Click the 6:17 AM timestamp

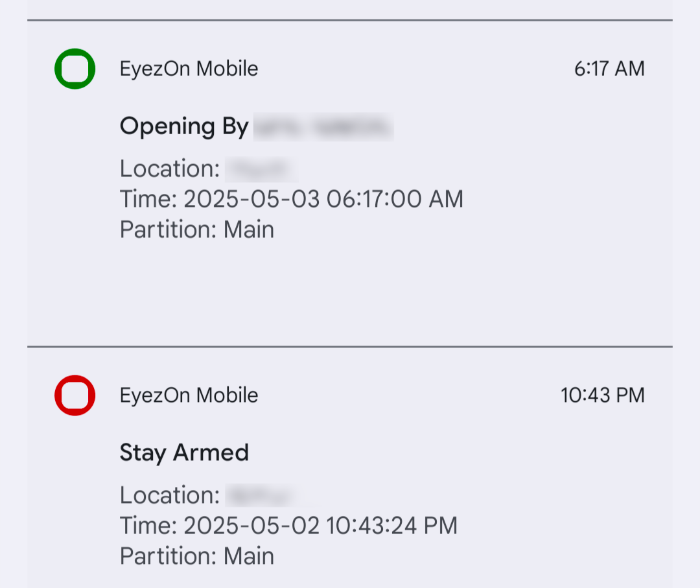(609, 69)
